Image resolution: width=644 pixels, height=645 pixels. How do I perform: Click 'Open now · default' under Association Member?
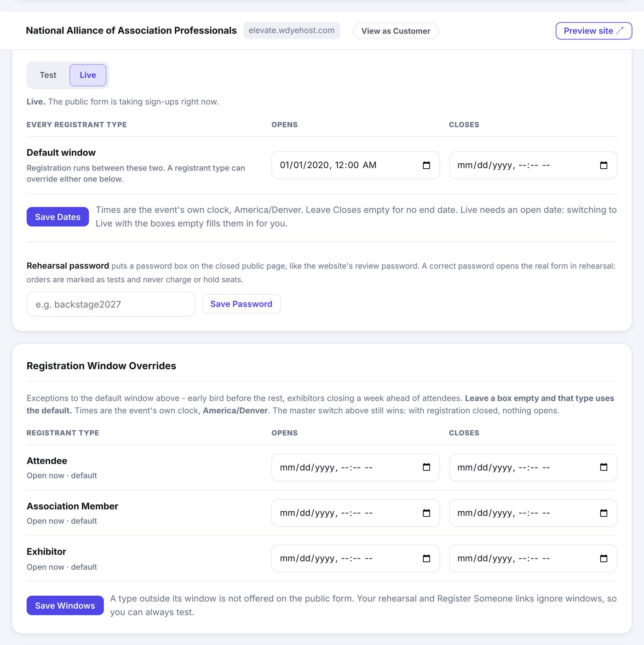coord(62,521)
